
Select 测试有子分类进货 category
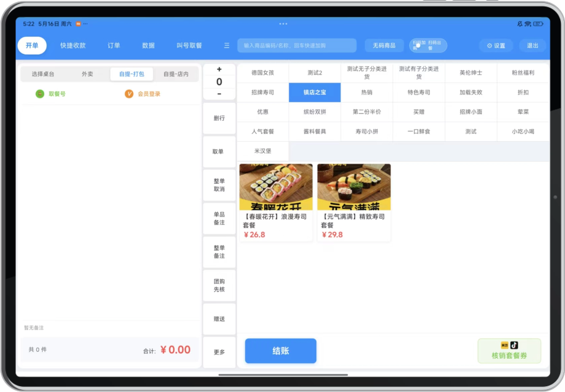pyautogui.click(x=418, y=73)
